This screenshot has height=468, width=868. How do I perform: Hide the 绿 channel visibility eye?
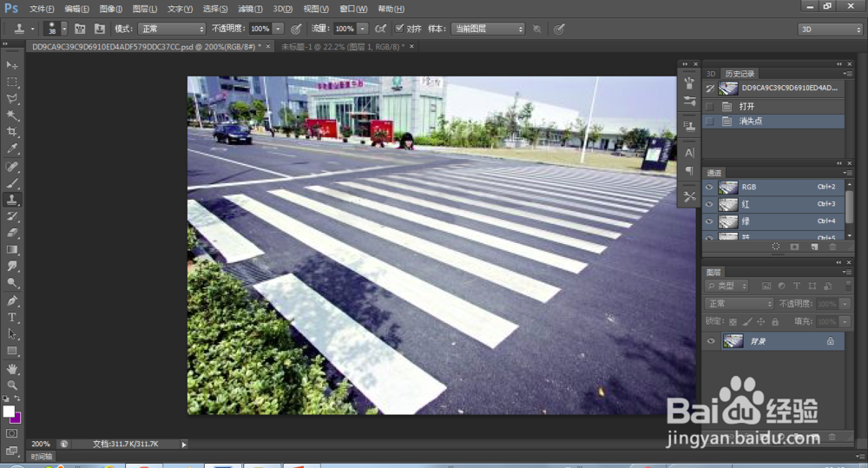tap(709, 221)
